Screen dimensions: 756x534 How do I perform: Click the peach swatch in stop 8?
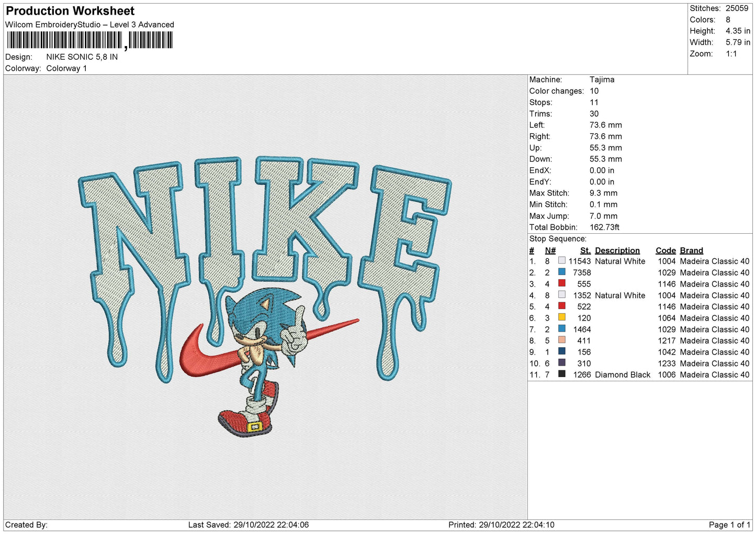[561, 340]
